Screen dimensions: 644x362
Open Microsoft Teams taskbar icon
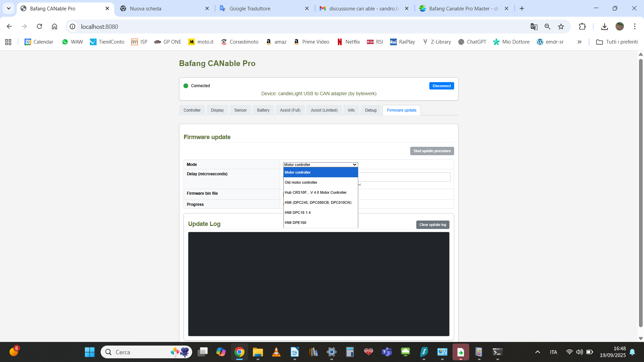387,352
